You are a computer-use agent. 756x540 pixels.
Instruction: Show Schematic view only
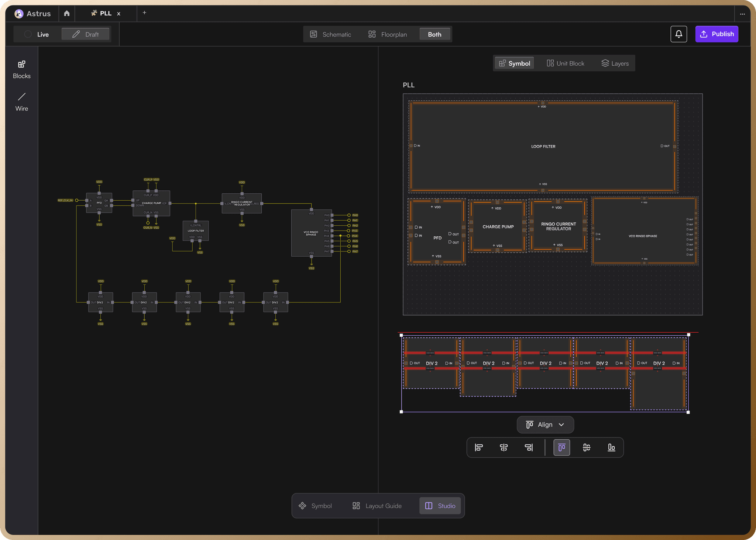pos(331,34)
